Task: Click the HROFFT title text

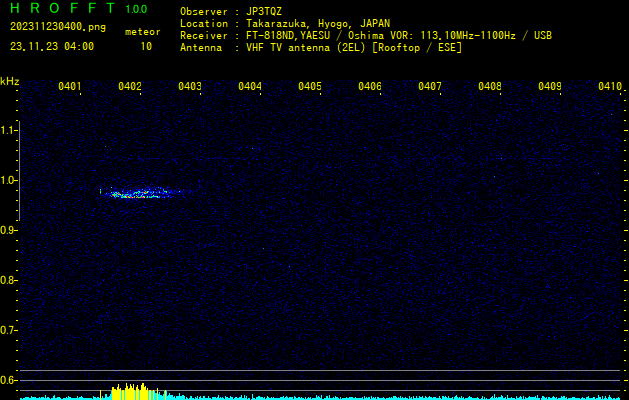Action: pos(63,8)
